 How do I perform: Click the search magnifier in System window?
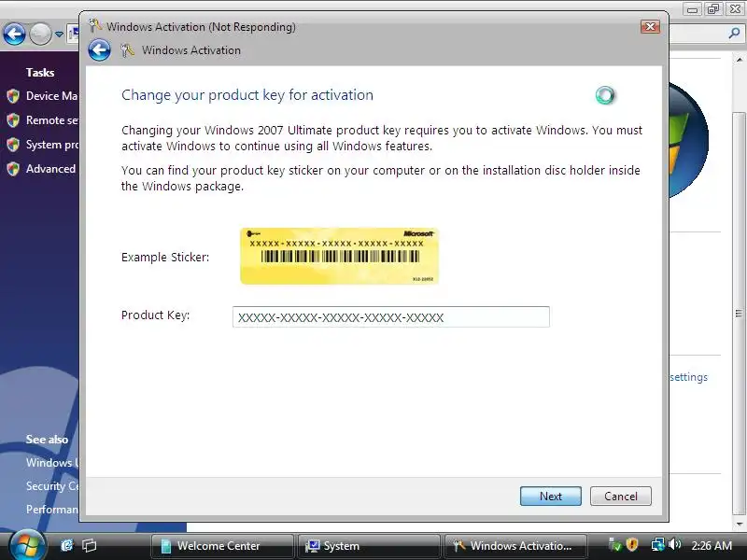tap(734, 33)
